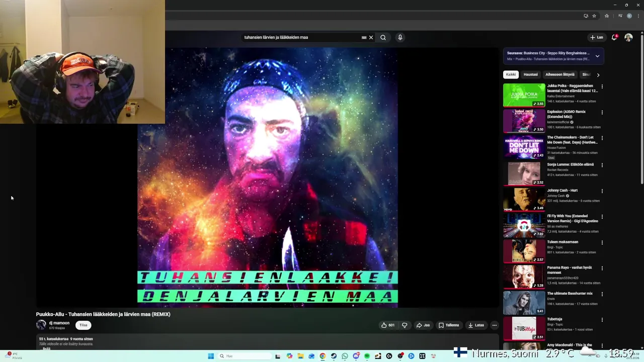This screenshot has width=644, height=362.
Task: Open The ultimate Basshunter mix title
Action: pos(570,294)
